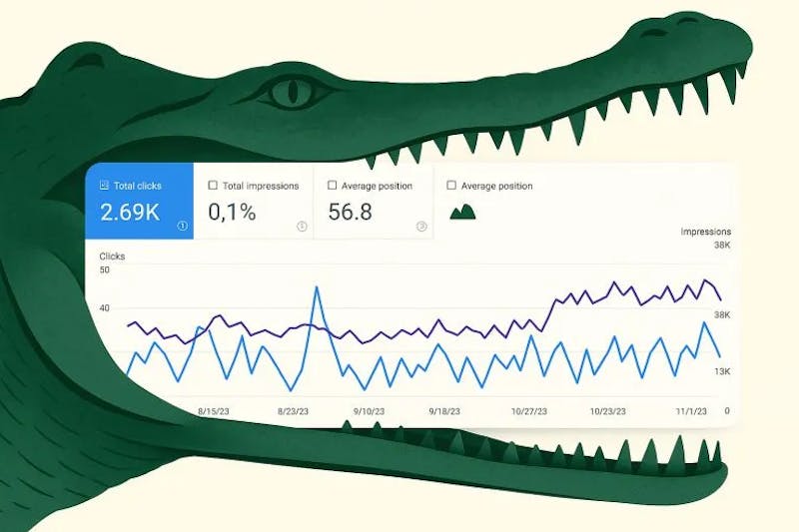Select the 11/1/23 date marker
The image size is (799, 532).
(x=691, y=411)
